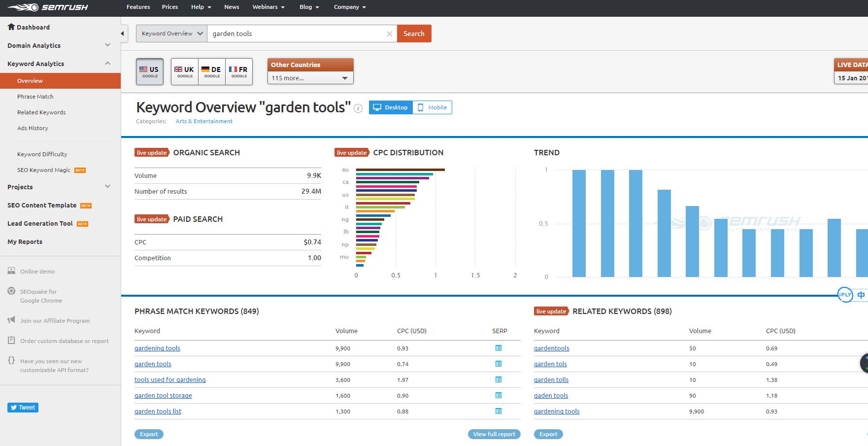
Task: Click the Search button
Action: tap(414, 34)
